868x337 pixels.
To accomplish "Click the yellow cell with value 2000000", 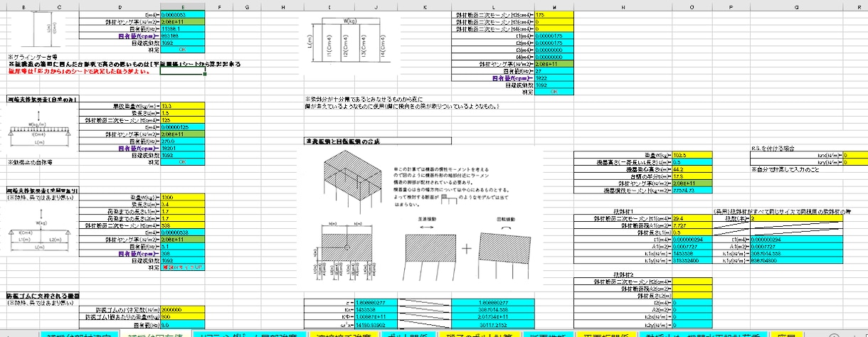I will (x=183, y=310).
